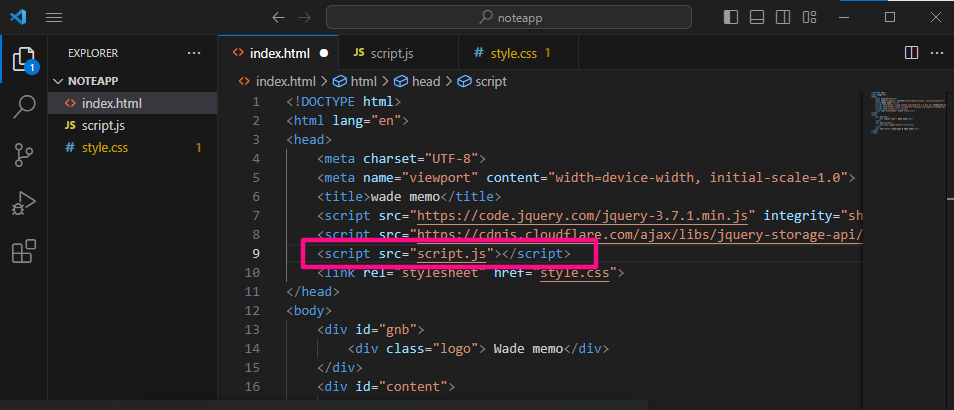Click the closing head tag on line 11
Viewport: 954px width, 410px height.
coord(313,292)
